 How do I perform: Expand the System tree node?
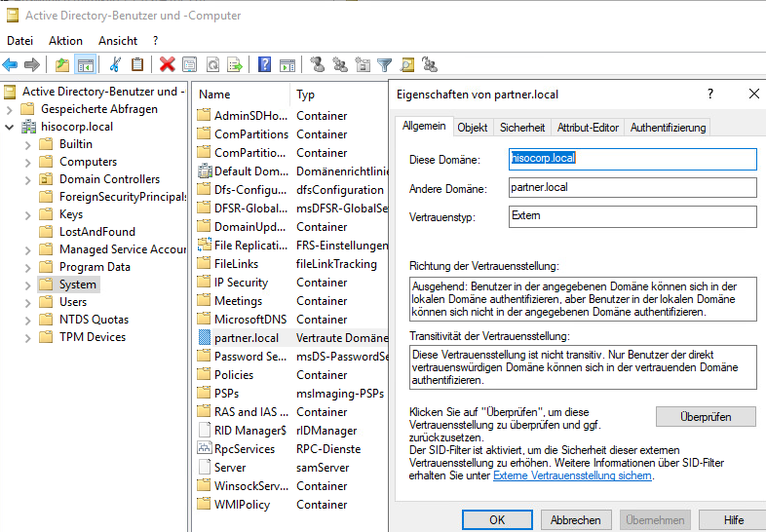(x=27, y=285)
